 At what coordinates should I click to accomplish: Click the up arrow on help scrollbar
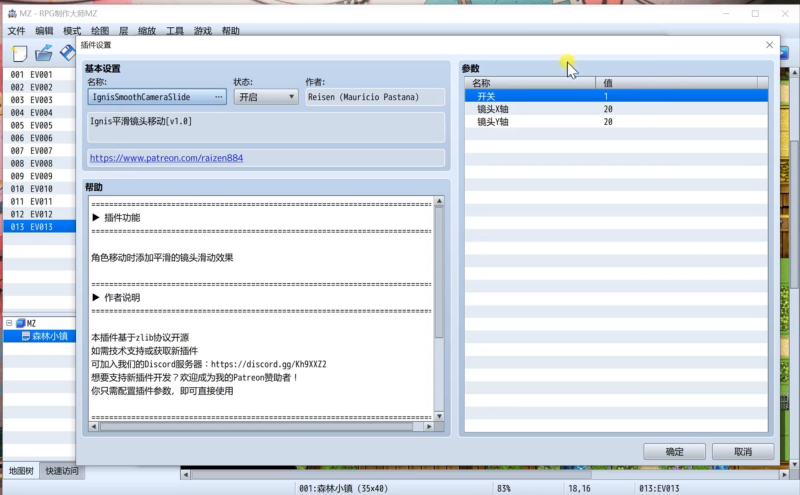pos(439,201)
